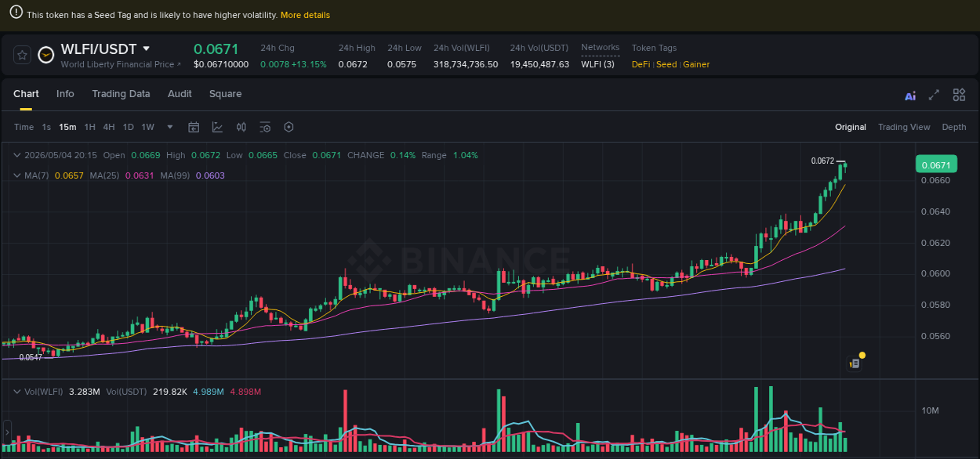Collapse the Vol(WLFI) indicator chevron
Image resolution: width=980 pixels, height=459 pixels.
point(17,391)
